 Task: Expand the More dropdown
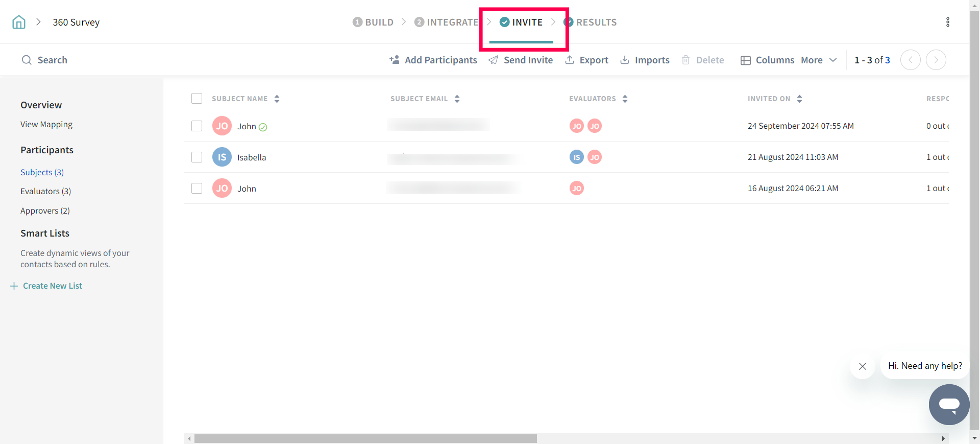click(x=819, y=60)
